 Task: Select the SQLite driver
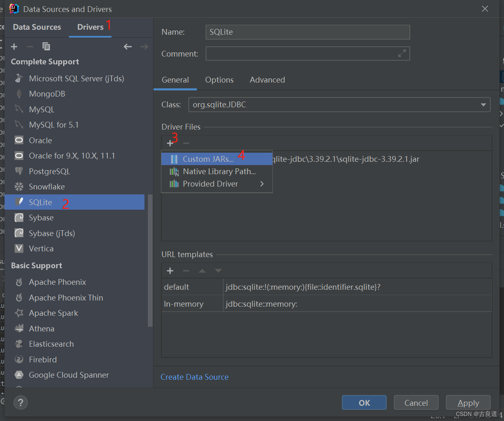click(75, 202)
